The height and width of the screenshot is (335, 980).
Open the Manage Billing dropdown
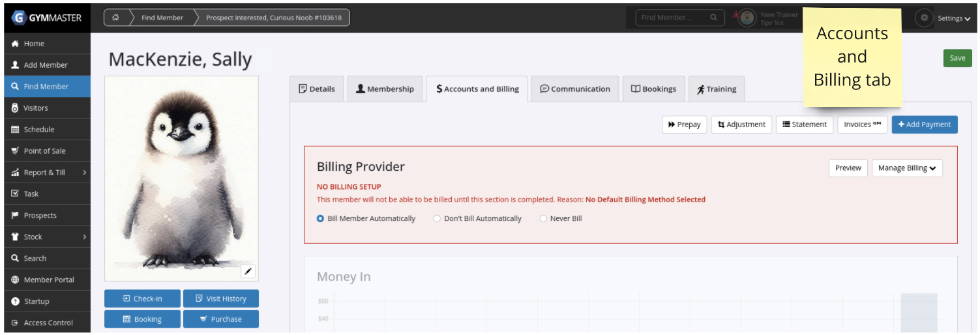[906, 168]
